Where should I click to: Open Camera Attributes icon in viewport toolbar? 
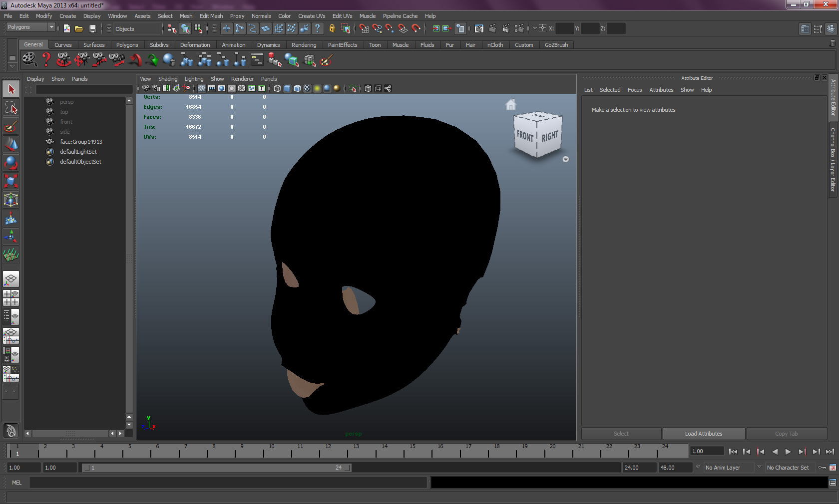point(156,88)
